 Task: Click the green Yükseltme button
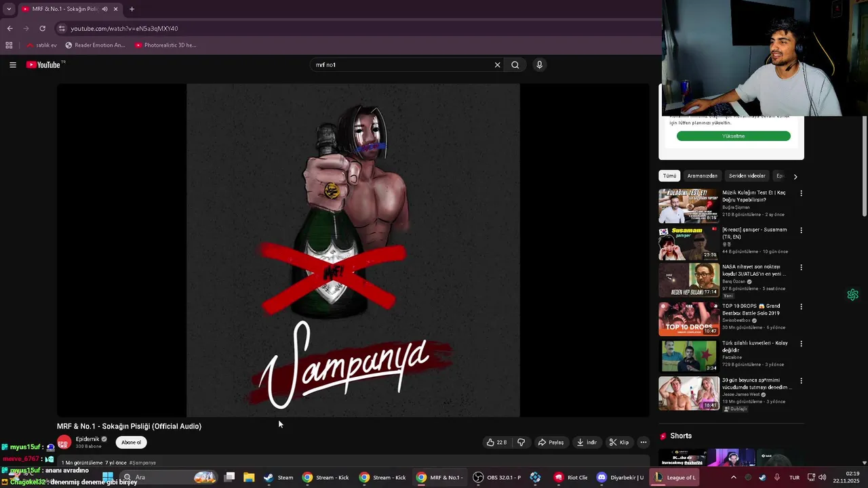coord(733,136)
